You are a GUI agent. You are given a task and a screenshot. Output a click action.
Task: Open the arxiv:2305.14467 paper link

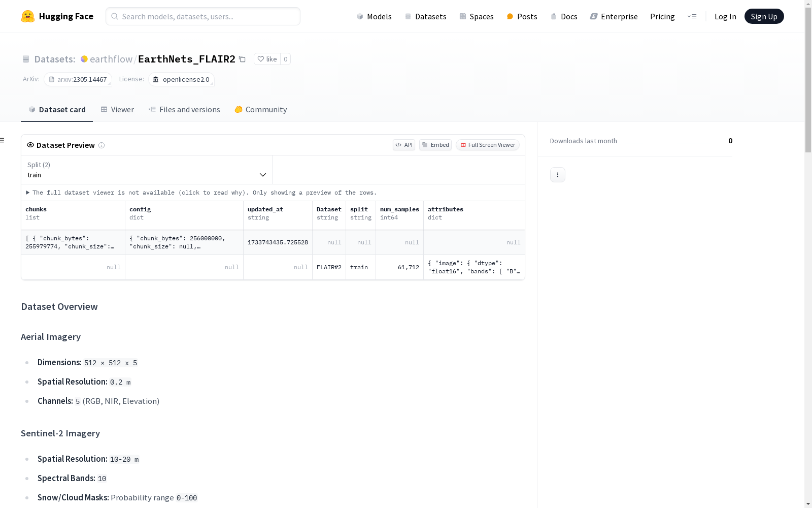click(x=78, y=79)
